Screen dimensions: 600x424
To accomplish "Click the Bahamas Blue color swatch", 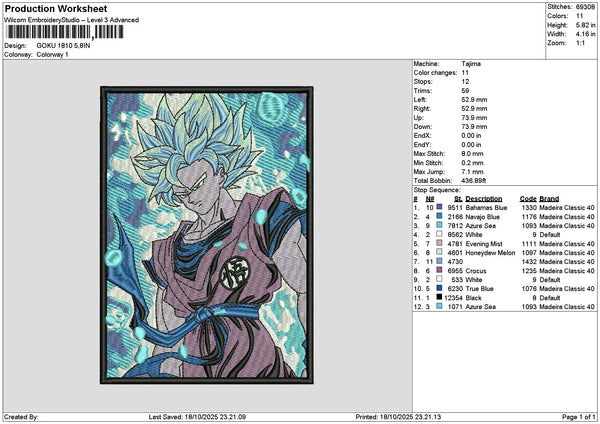I will (439, 207).
